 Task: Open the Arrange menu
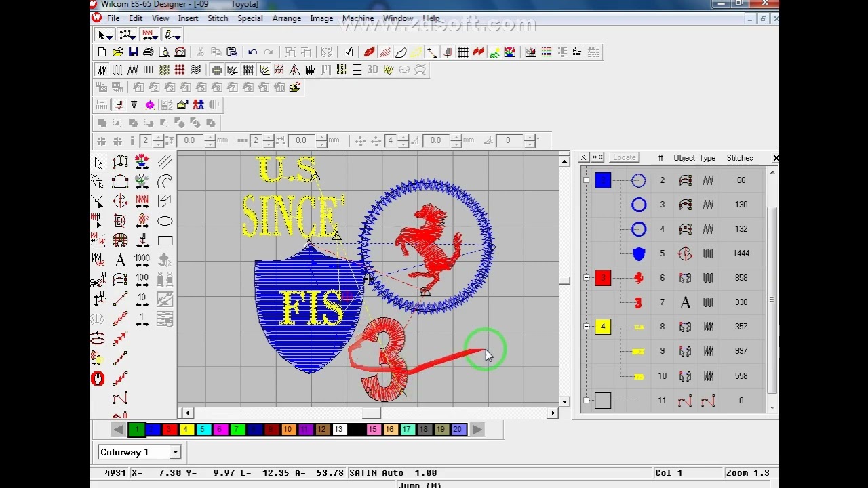coord(287,18)
